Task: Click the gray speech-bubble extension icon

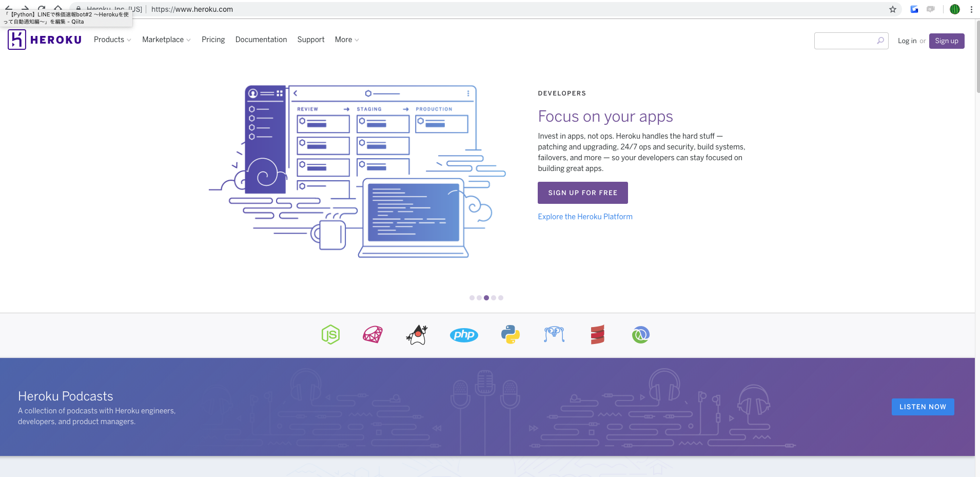Action: click(x=931, y=9)
